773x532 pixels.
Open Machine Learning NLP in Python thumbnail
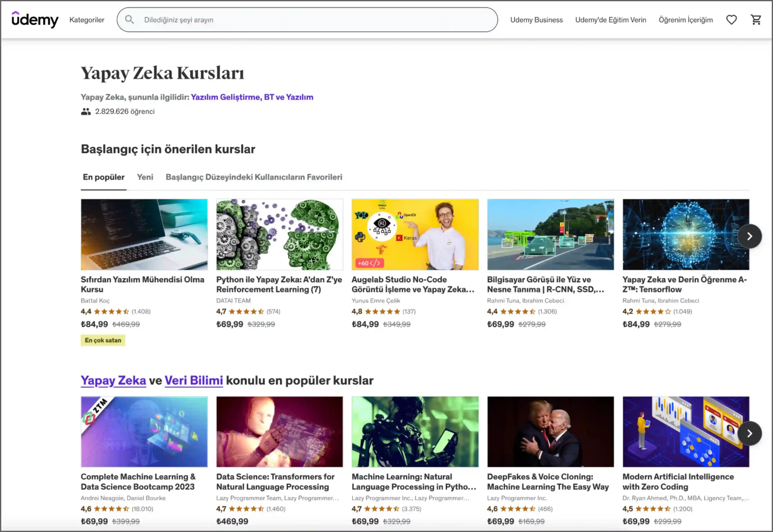pos(415,432)
